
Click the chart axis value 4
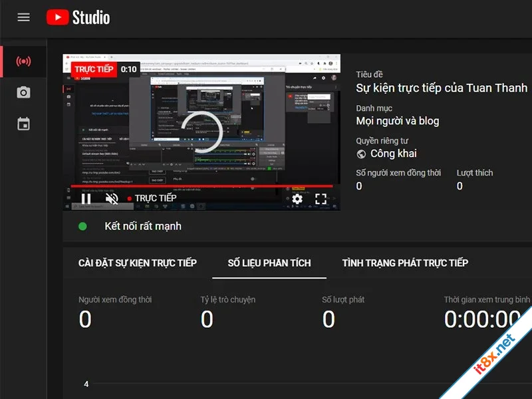tap(86, 384)
